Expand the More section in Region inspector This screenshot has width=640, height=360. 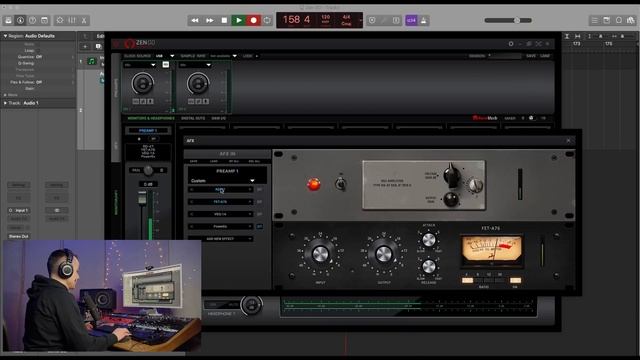tap(5, 95)
